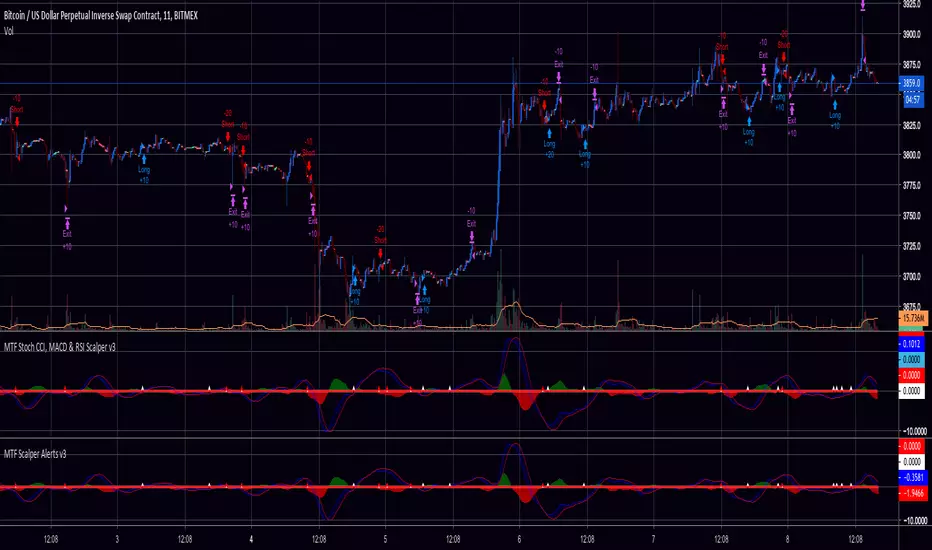
Task: Click date label 7 on time axis
Action: coord(653,539)
